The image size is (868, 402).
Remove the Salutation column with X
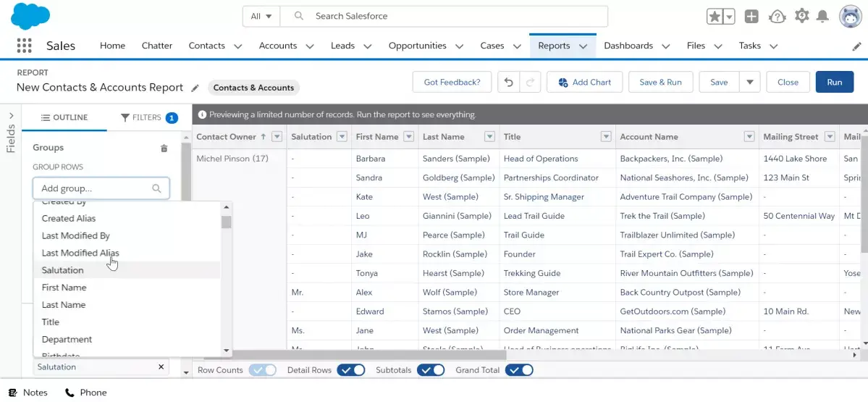tap(161, 367)
